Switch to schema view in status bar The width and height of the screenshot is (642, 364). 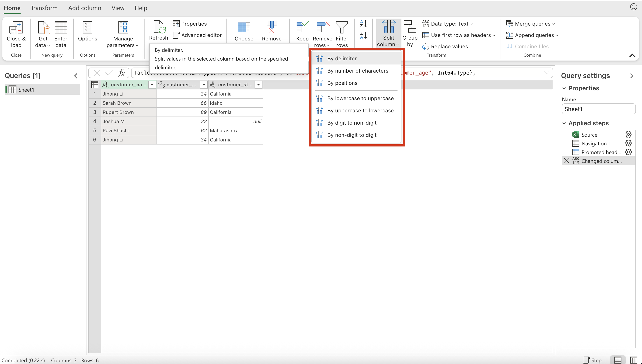click(633, 360)
